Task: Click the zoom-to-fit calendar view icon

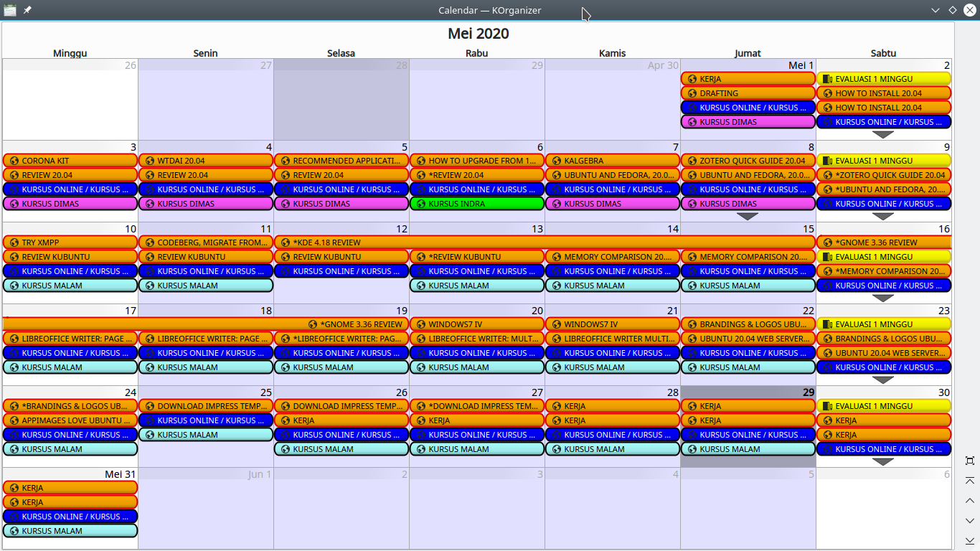Action: pos(970,461)
